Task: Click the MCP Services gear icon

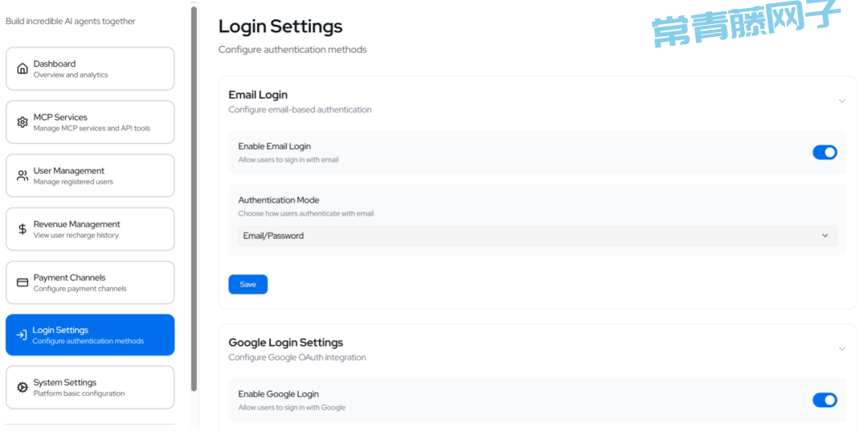Action: coord(23,122)
